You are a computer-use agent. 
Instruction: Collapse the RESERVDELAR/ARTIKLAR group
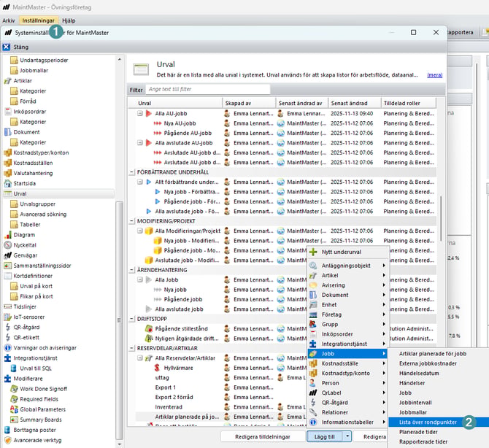(132, 348)
